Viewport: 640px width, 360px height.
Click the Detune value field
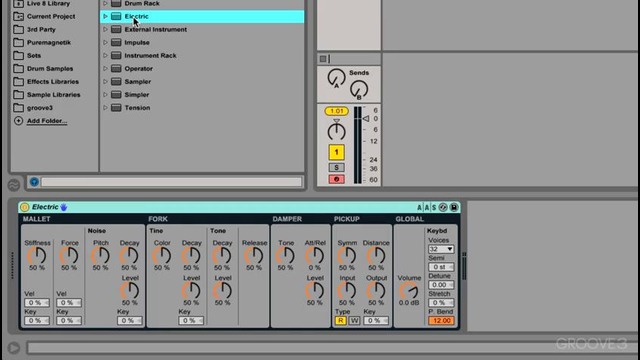[x=441, y=285]
